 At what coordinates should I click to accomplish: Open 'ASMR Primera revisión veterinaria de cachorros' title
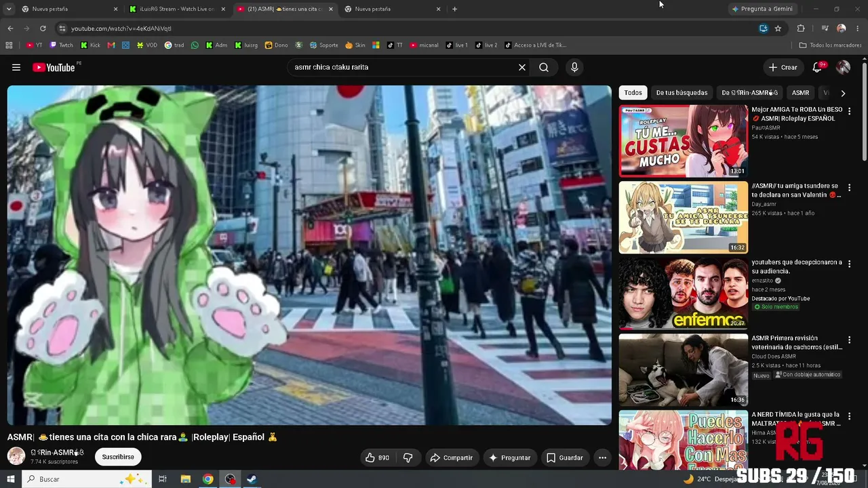point(797,342)
